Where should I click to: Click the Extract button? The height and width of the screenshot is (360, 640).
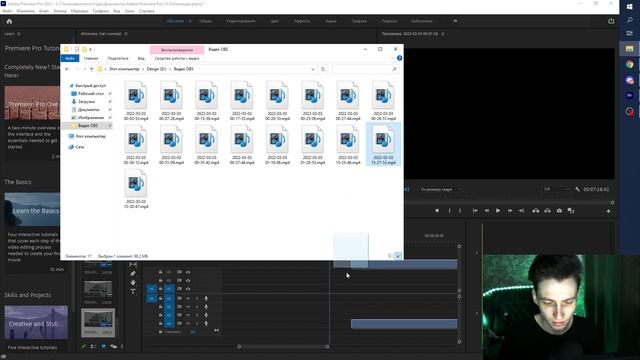click(x=547, y=211)
